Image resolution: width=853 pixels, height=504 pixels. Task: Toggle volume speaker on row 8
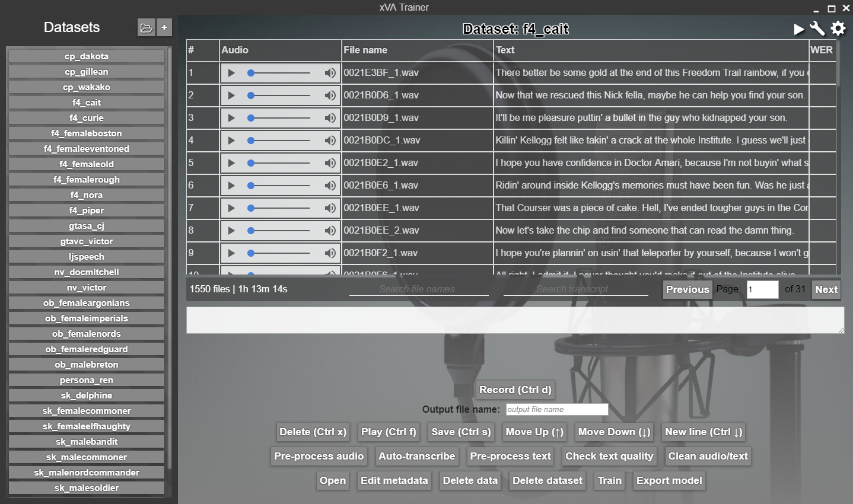click(x=330, y=231)
